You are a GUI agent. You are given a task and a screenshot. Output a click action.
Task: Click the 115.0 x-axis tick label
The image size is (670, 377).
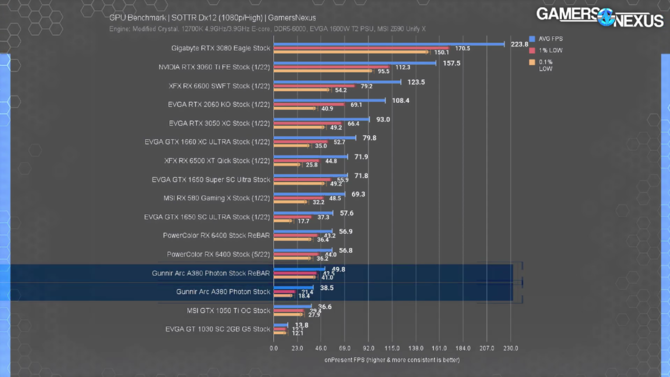(x=392, y=349)
